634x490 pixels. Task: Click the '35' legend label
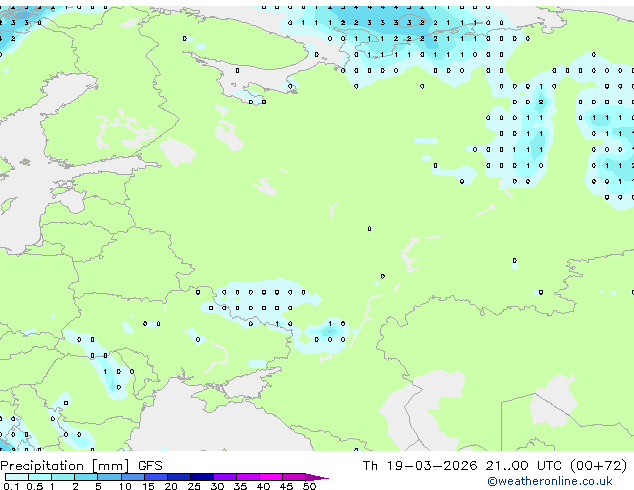click(240, 486)
